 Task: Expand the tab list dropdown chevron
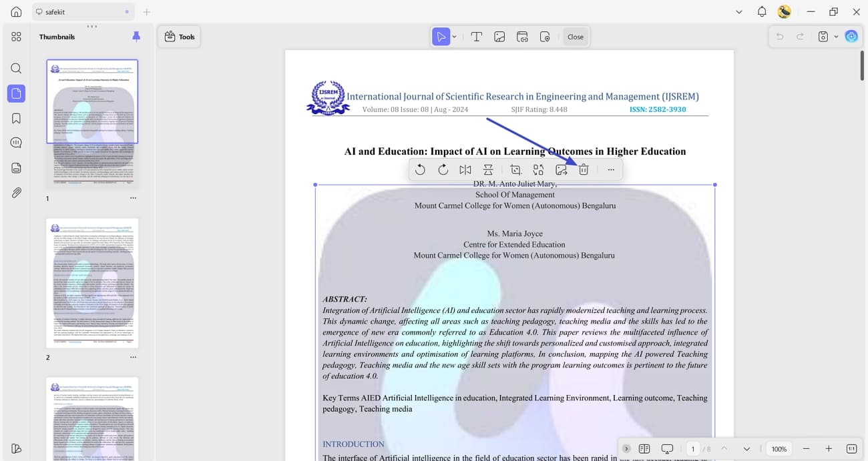738,12
